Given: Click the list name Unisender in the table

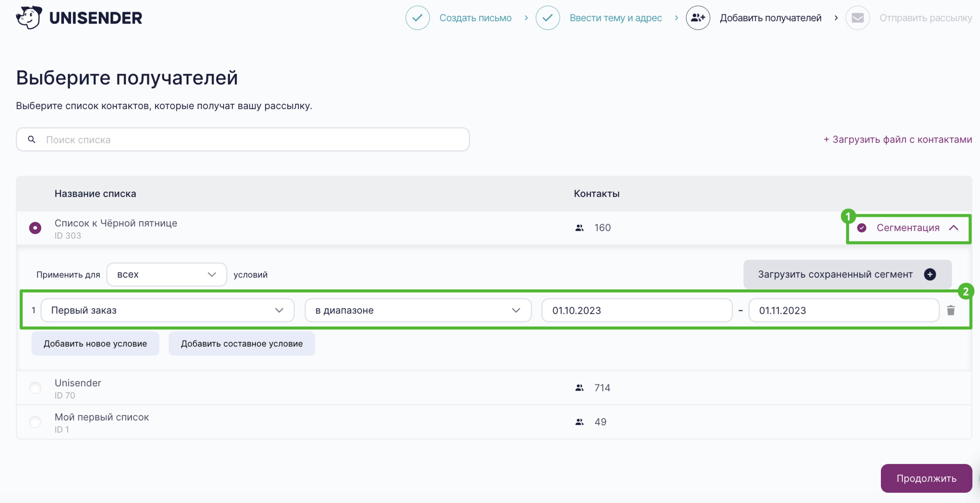Looking at the screenshot, I should (x=78, y=383).
